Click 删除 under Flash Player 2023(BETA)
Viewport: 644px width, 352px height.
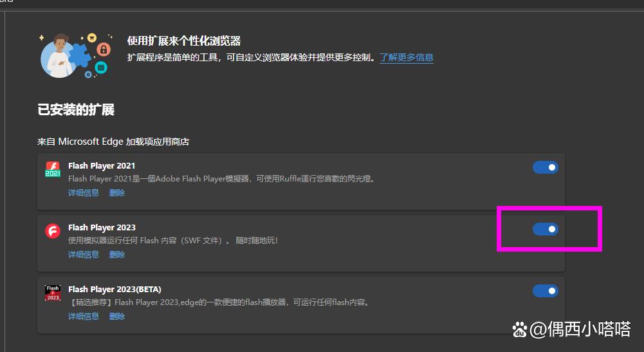[116, 316]
